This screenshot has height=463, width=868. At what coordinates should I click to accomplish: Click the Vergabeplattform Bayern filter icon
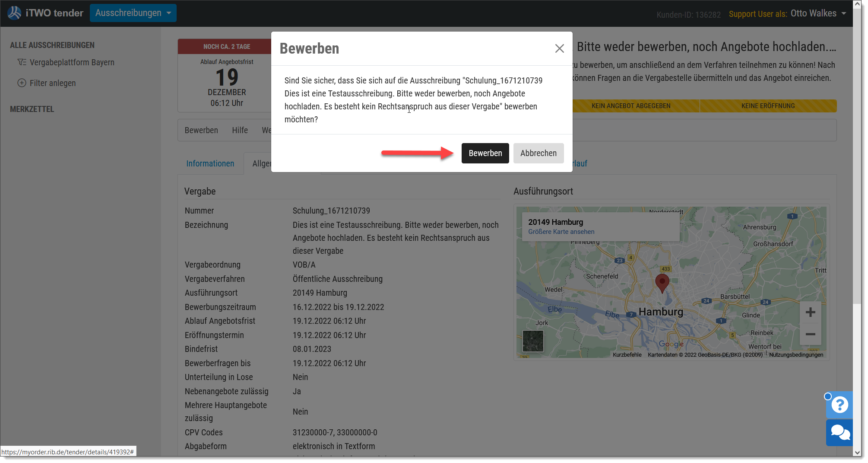tap(22, 62)
